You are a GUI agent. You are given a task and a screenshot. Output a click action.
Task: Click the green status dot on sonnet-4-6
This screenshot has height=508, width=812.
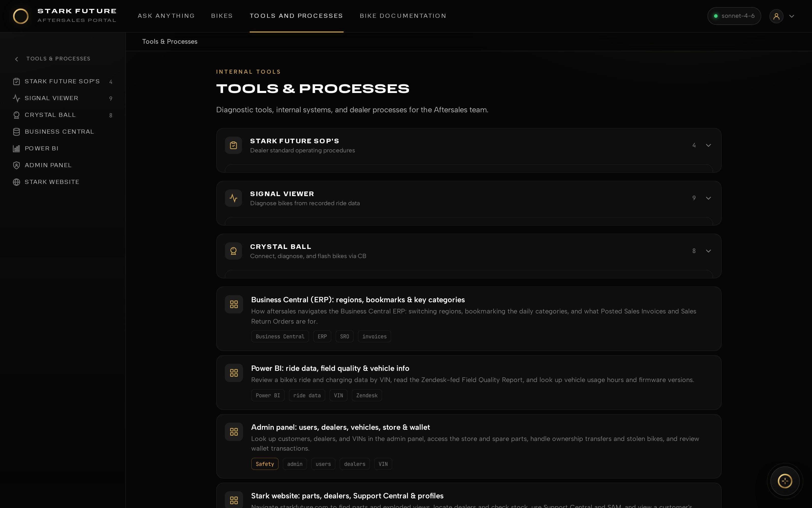(716, 16)
